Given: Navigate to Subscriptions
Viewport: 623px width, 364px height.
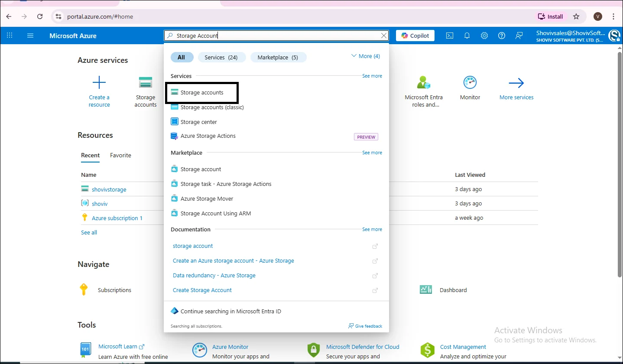Looking at the screenshot, I should tap(114, 290).
